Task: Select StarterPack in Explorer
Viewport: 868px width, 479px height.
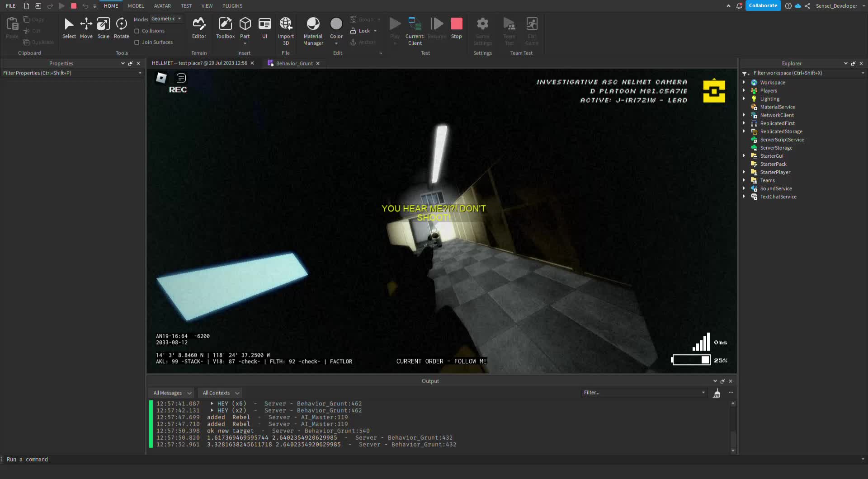Action: (773, 164)
